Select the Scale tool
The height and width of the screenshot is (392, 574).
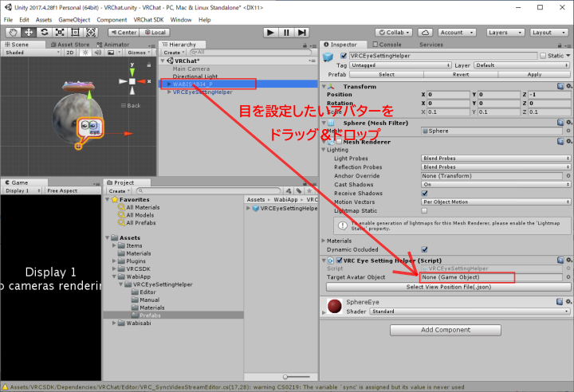tap(60, 32)
